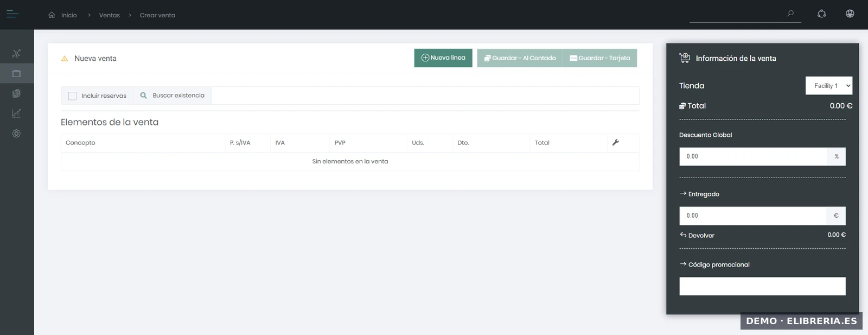Click the Descuento Global input field
868x335 pixels.
[753, 156]
